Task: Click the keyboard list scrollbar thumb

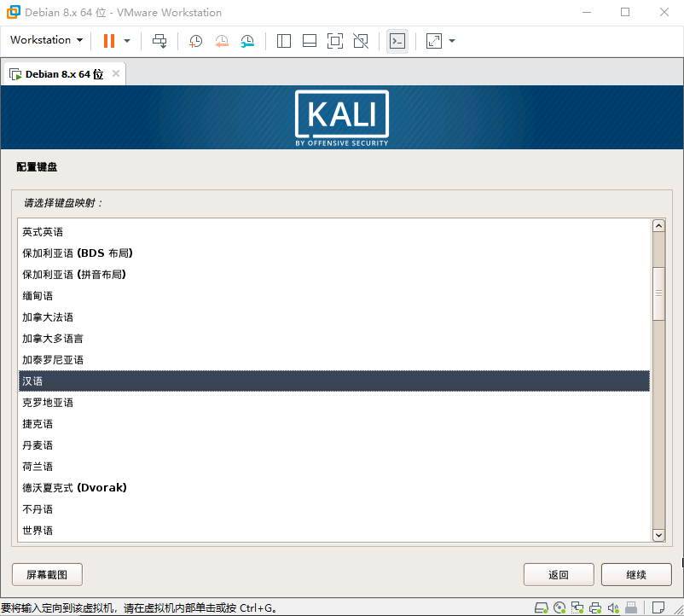Action: pos(658,293)
